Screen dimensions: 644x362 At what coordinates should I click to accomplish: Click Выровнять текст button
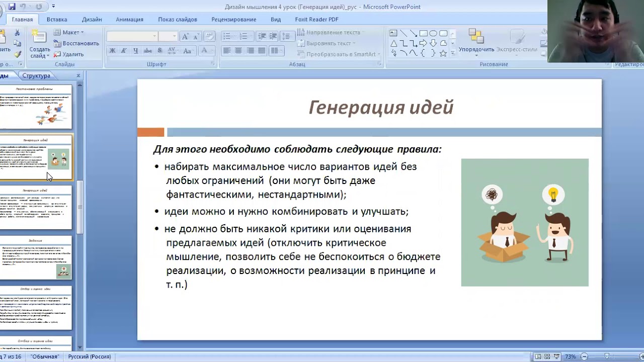click(x=326, y=43)
